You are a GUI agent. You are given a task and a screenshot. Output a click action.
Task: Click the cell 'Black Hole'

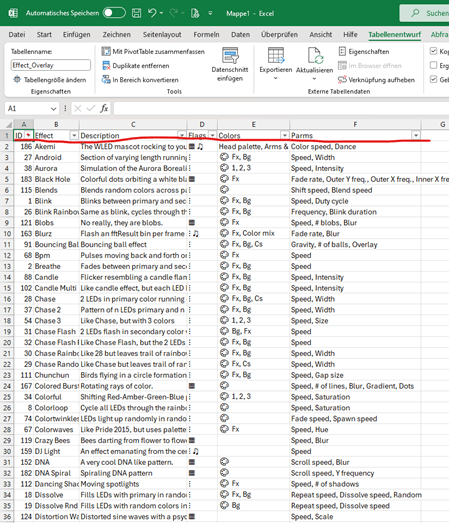57,179
